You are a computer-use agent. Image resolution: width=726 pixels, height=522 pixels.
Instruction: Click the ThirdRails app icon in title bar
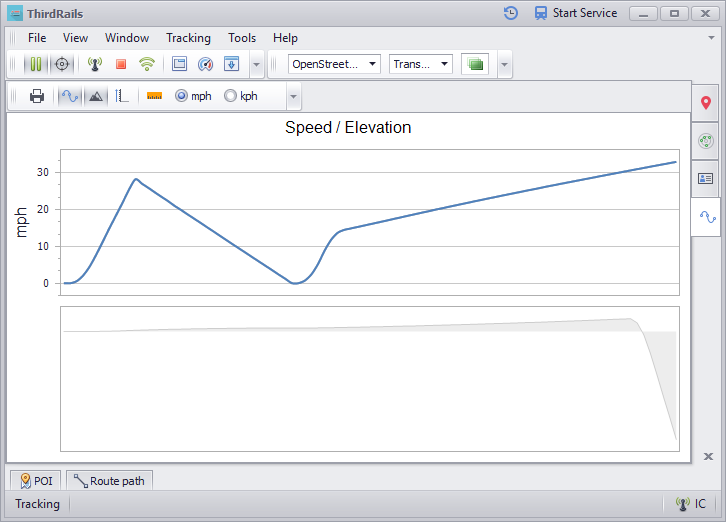[15, 13]
